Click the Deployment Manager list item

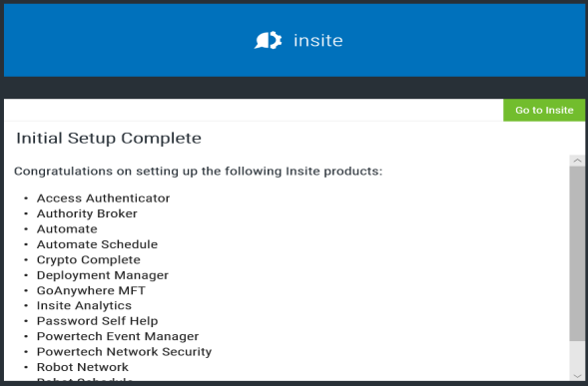103,275
